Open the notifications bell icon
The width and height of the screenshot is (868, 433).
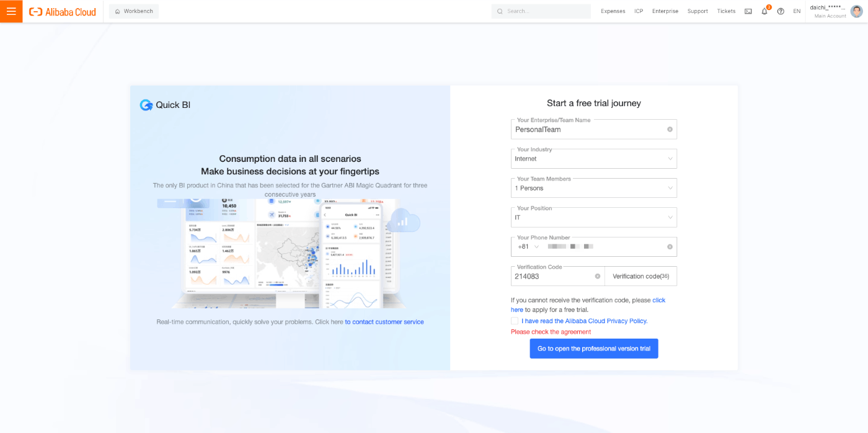point(764,11)
